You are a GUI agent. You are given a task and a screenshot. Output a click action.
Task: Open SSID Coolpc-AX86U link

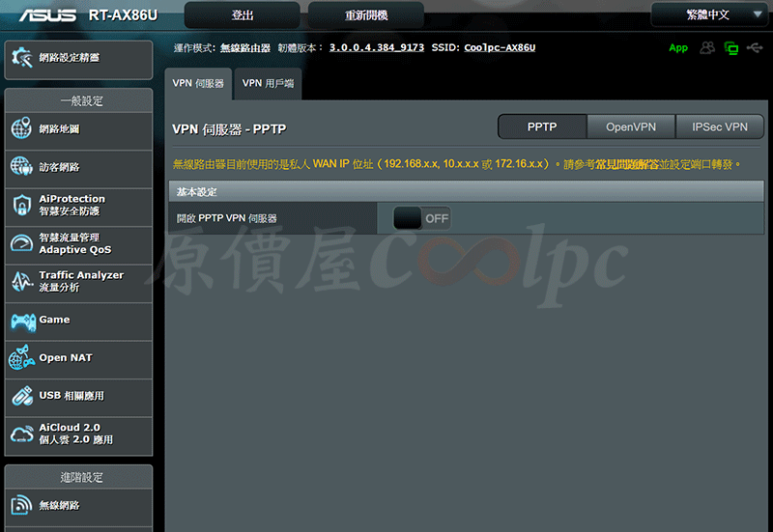(x=500, y=47)
